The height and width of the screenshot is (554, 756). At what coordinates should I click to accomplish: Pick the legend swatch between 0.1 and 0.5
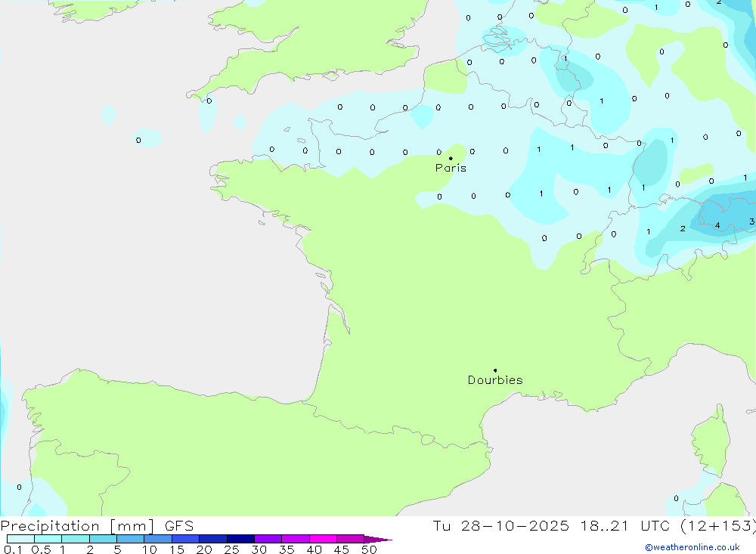pyautogui.click(x=20, y=539)
